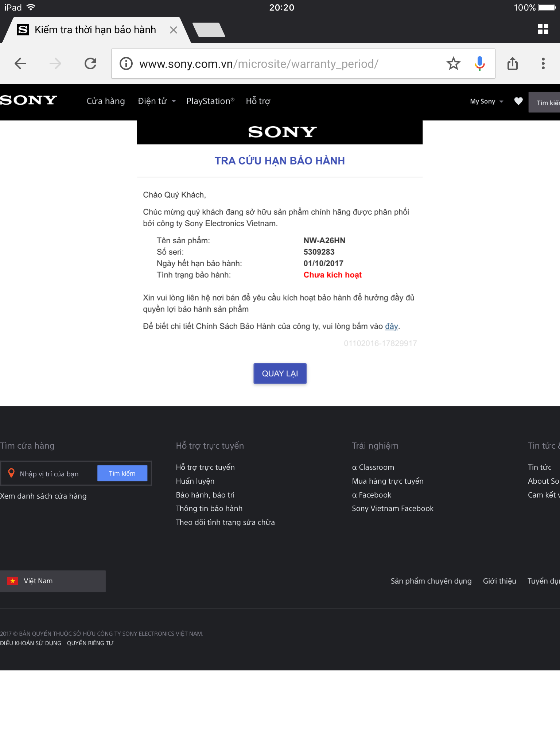Click the 20:20 clock in status bar
Viewport: 560px width, 747px height.
[x=281, y=7]
